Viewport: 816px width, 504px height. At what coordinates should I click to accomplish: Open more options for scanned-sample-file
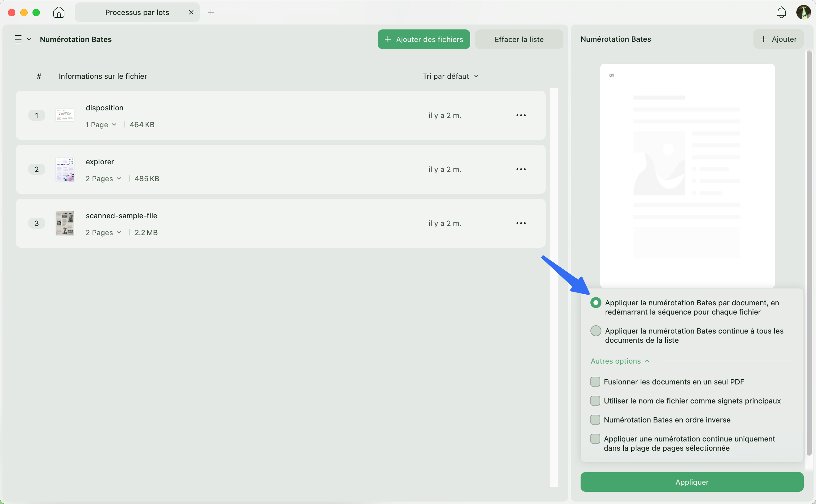[521, 223]
